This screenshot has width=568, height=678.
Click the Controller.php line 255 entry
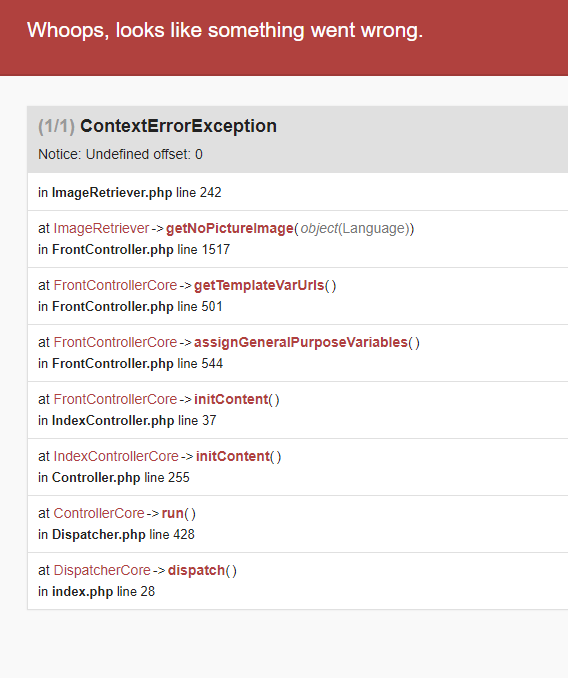(x=114, y=478)
